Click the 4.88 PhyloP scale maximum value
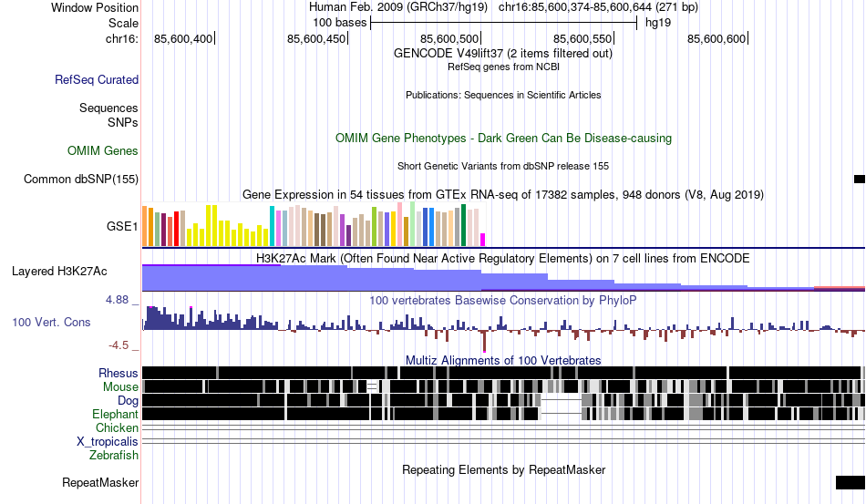Image resolution: width=866 pixels, height=504 pixels. point(117,300)
